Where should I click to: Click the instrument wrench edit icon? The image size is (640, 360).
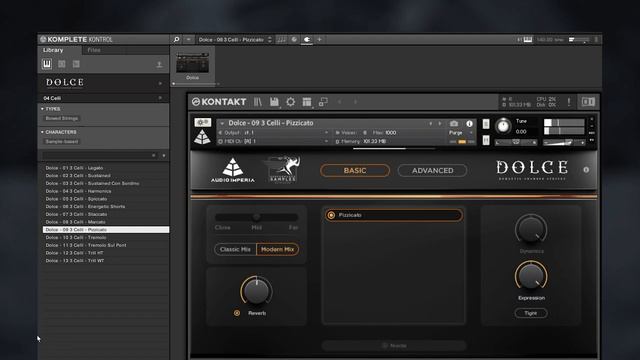click(202, 122)
